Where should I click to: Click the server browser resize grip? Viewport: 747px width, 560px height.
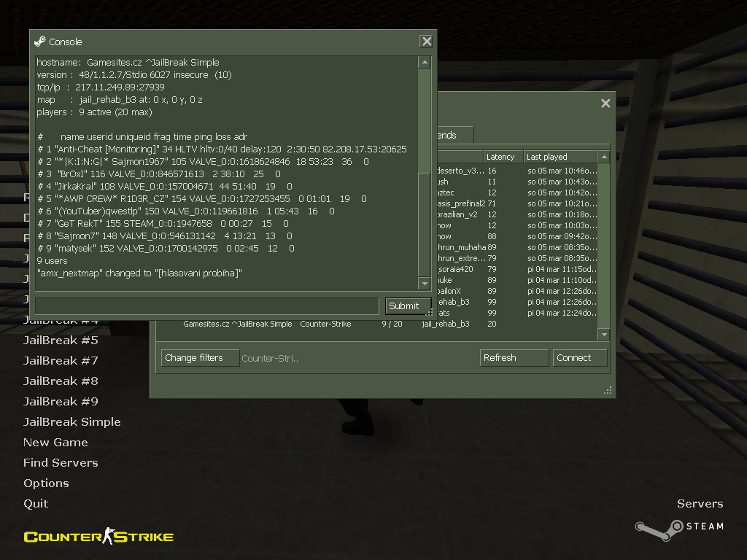(608, 391)
